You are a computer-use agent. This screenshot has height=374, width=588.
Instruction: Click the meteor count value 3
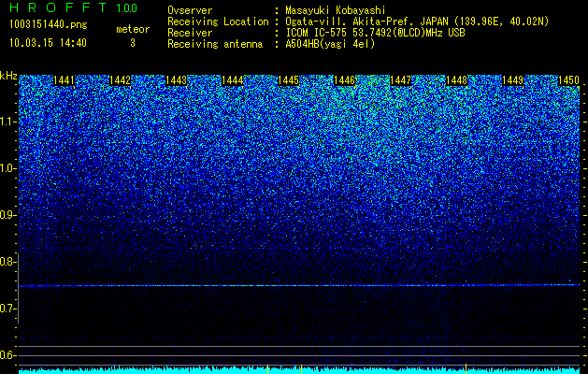133,43
